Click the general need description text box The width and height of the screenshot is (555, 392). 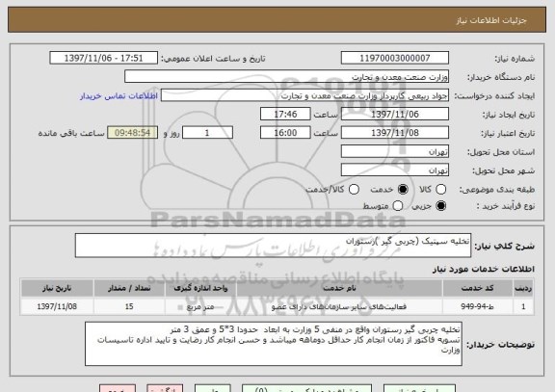click(x=273, y=246)
